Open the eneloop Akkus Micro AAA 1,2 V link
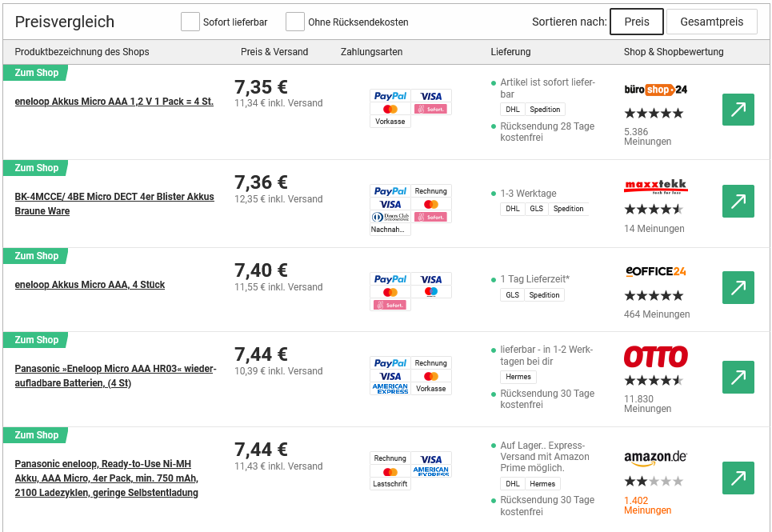Viewport: 772px width, 532px height. [x=114, y=102]
